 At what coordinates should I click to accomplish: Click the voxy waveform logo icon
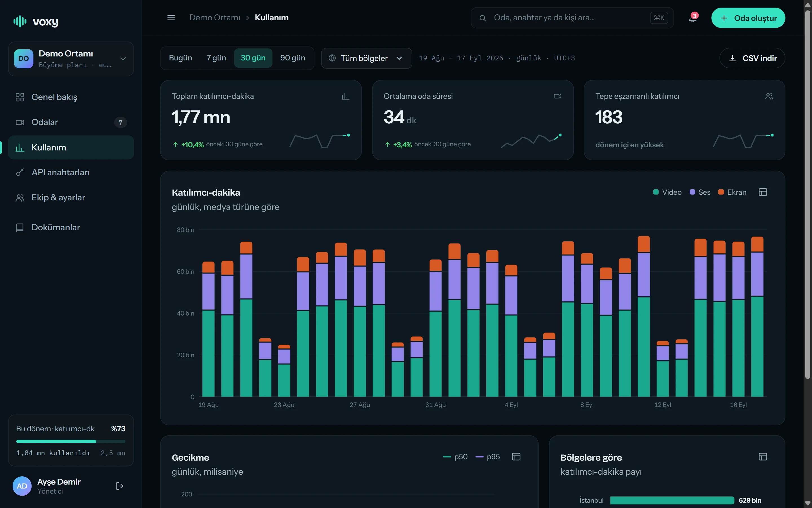(x=20, y=21)
